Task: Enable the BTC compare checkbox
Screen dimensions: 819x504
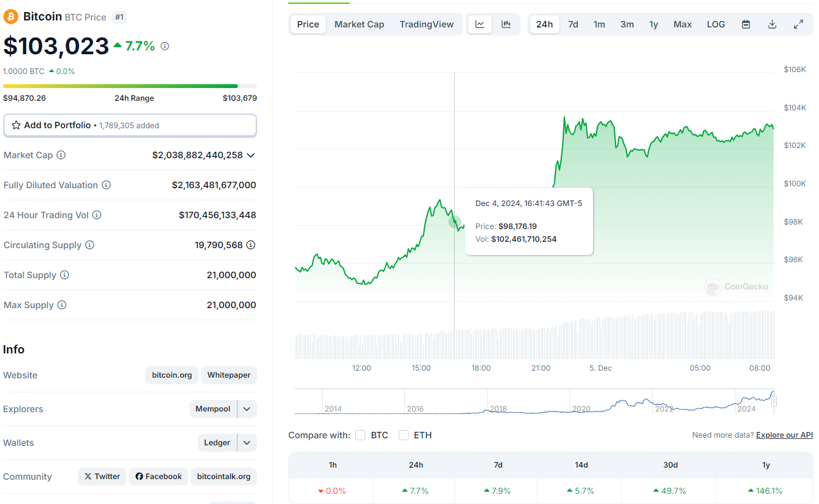Action: pyautogui.click(x=360, y=435)
